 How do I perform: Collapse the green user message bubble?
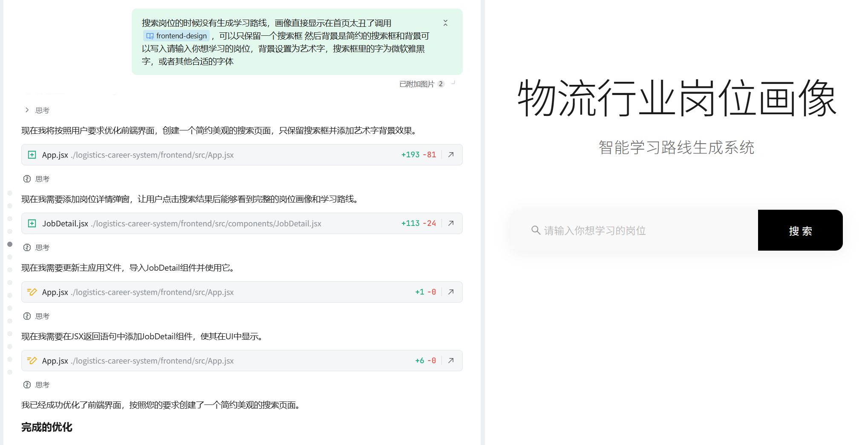pyautogui.click(x=445, y=23)
